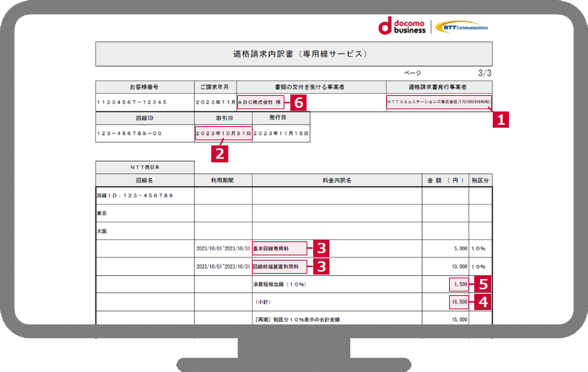The image size is (588, 372).
Task: Select the charge item 基本回線専用料
Action: click(x=271, y=249)
